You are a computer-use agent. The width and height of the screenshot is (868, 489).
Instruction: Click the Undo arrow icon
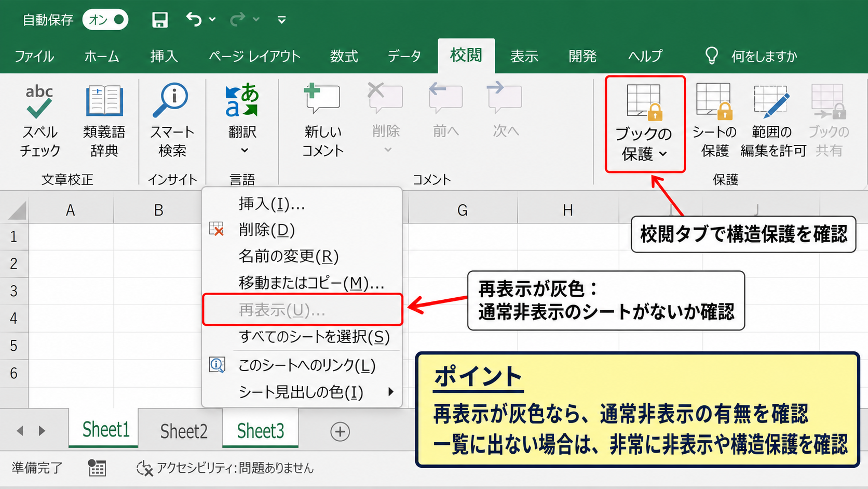tap(194, 20)
